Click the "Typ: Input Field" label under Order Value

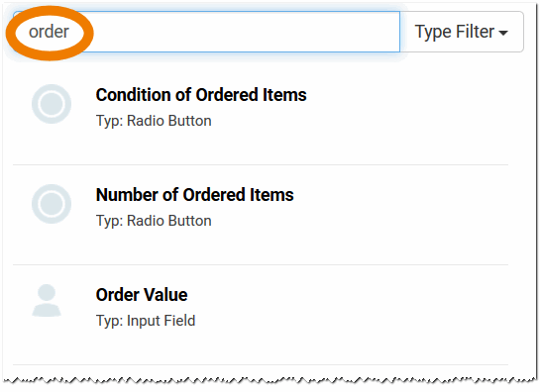pyautogui.click(x=146, y=321)
